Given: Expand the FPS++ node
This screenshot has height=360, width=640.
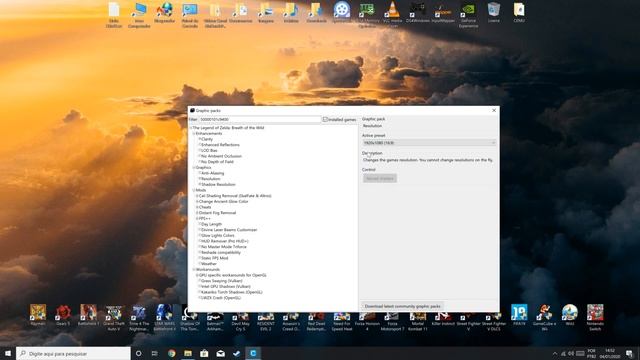Looking at the screenshot, I should pos(197,219).
